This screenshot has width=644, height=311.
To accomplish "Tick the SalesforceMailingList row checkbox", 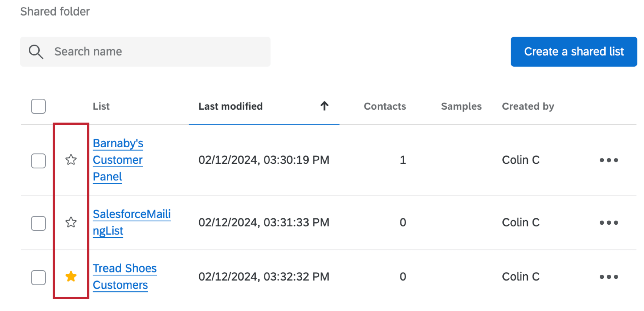I will 38,223.
